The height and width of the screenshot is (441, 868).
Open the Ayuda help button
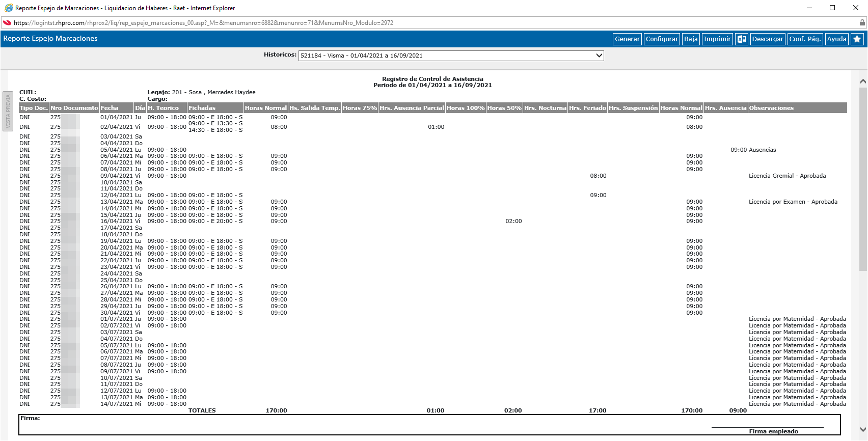pos(836,39)
